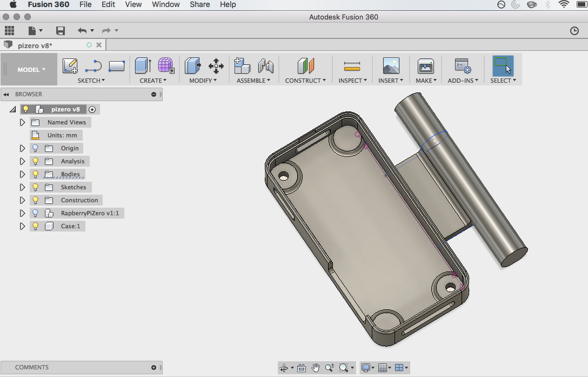Expand the Case:1 tree node
This screenshot has height=377, width=588.
(x=22, y=226)
